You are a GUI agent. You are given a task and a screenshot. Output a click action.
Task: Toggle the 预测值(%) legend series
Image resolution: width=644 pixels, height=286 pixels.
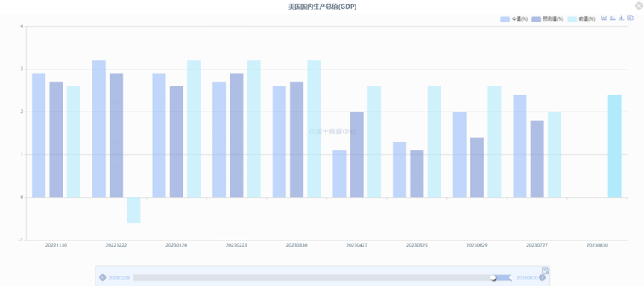548,19
